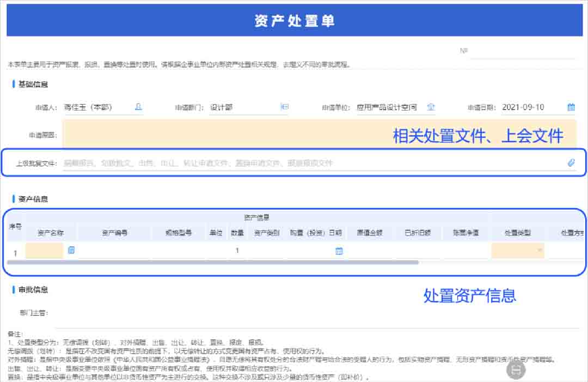Click the 原值金额 column header
Viewport: 588px width, 382px height.
[x=369, y=233]
